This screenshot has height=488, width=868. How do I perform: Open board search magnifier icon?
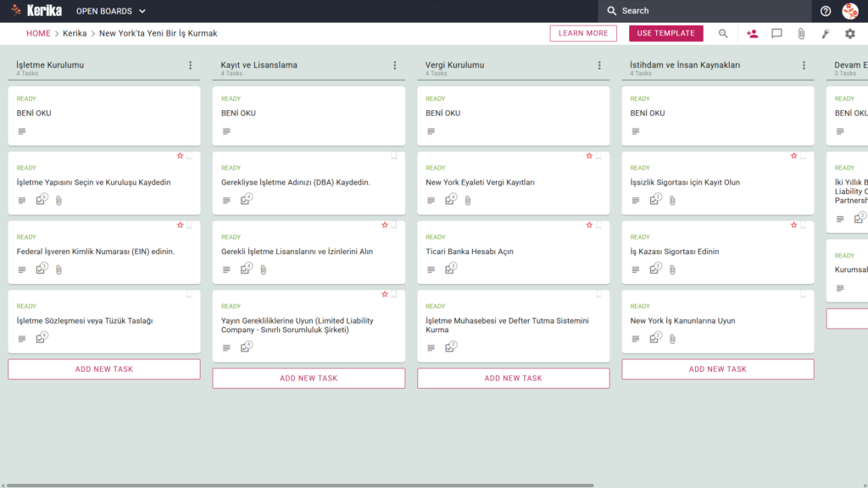pyautogui.click(x=723, y=34)
